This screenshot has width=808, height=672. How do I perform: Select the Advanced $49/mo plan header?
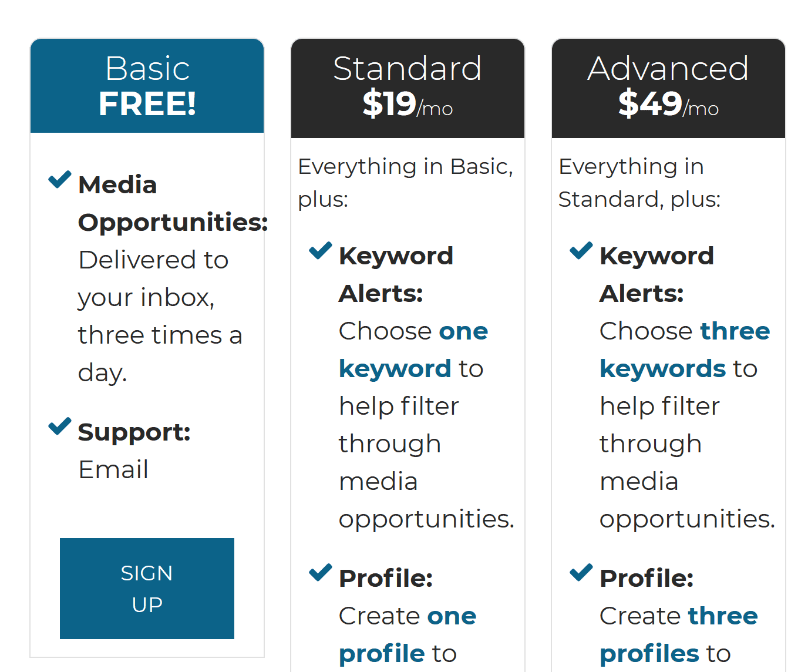tap(668, 88)
